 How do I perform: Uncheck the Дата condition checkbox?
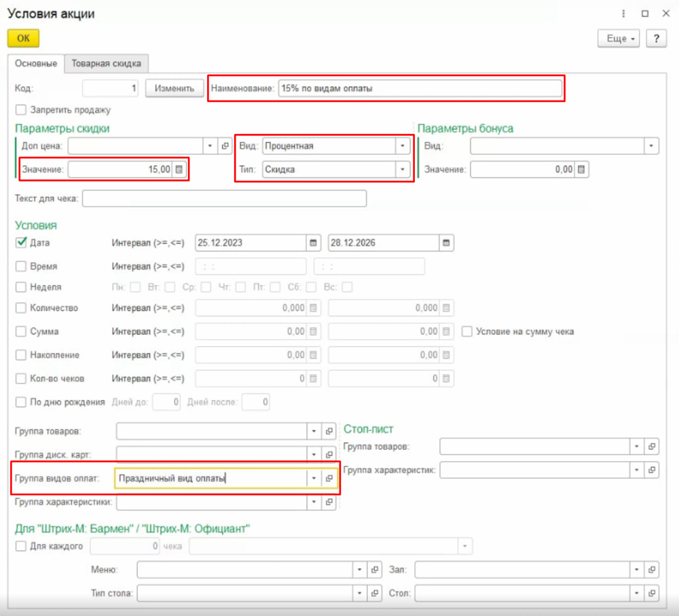point(20,242)
